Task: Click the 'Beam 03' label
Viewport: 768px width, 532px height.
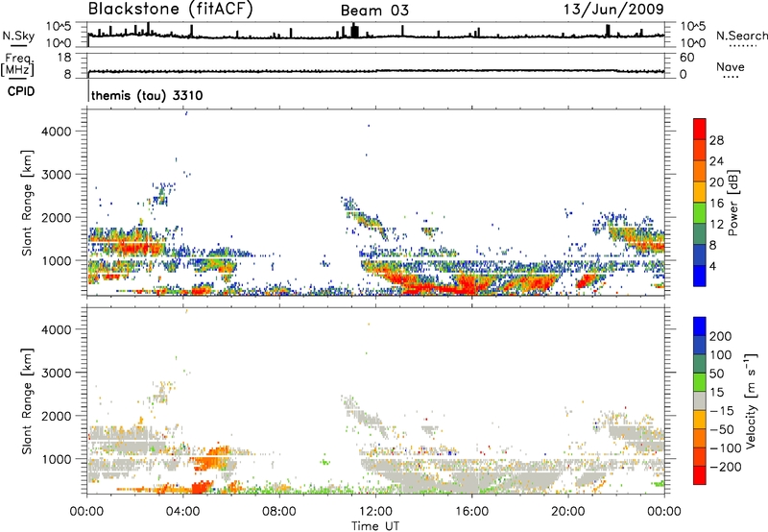Action: click(374, 11)
